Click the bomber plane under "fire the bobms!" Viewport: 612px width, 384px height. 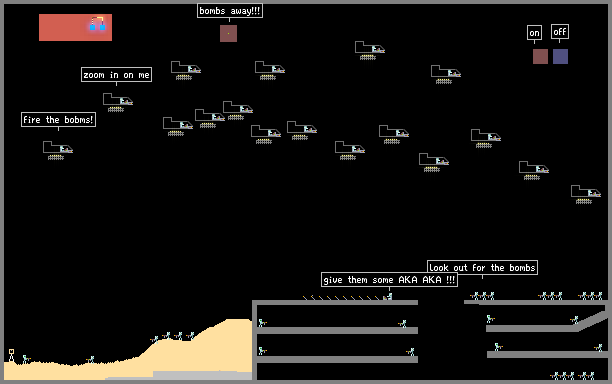click(x=58, y=150)
